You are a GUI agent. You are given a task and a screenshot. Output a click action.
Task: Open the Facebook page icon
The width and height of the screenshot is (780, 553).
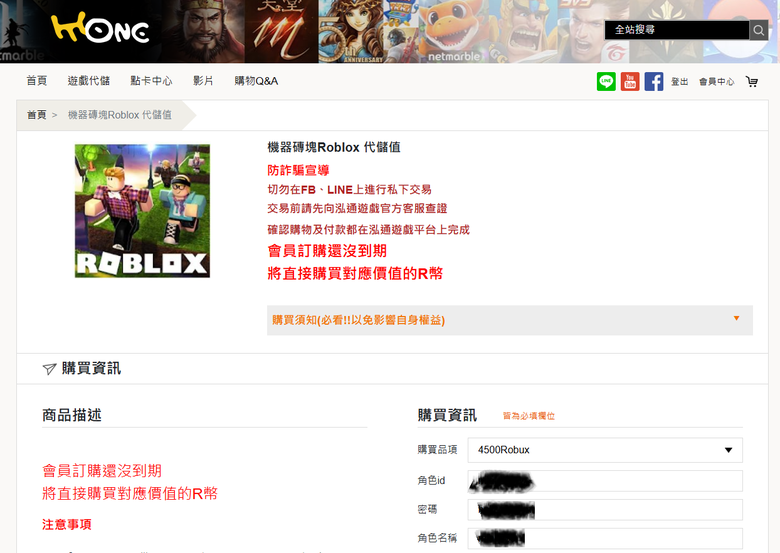[x=654, y=82]
